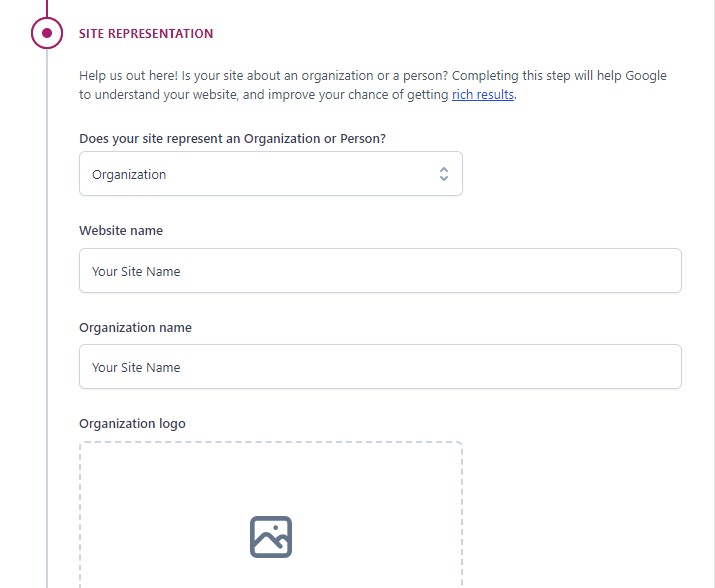
Task: Click "Your Site Name" text in Organization name
Action: [x=136, y=368]
